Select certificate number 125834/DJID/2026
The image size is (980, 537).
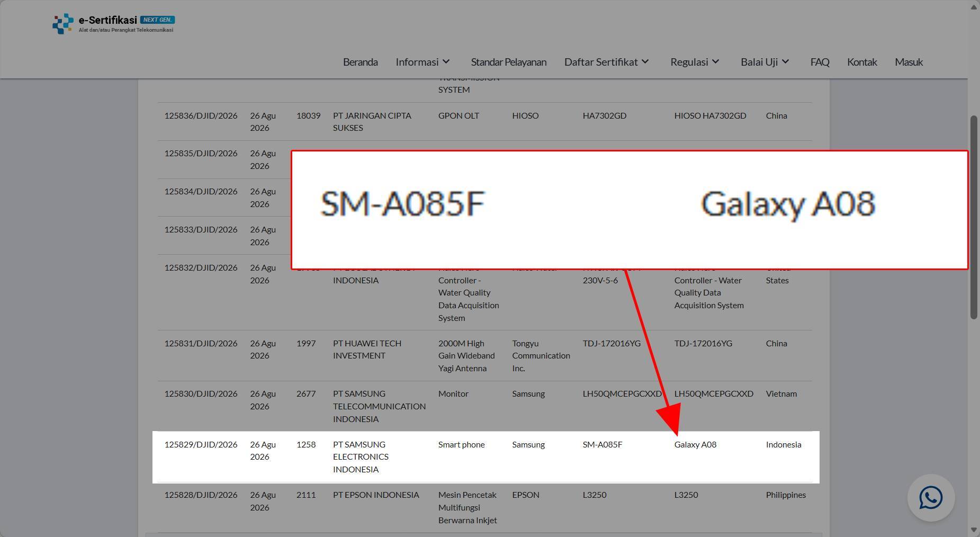201,191
